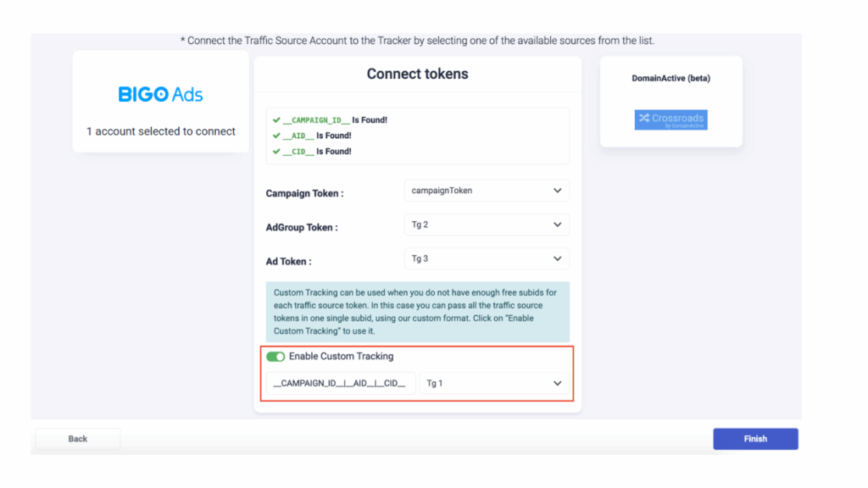This screenshot has width=868, height=488.
Task: Click the AdGroup Token label
Action: (302, 228)
